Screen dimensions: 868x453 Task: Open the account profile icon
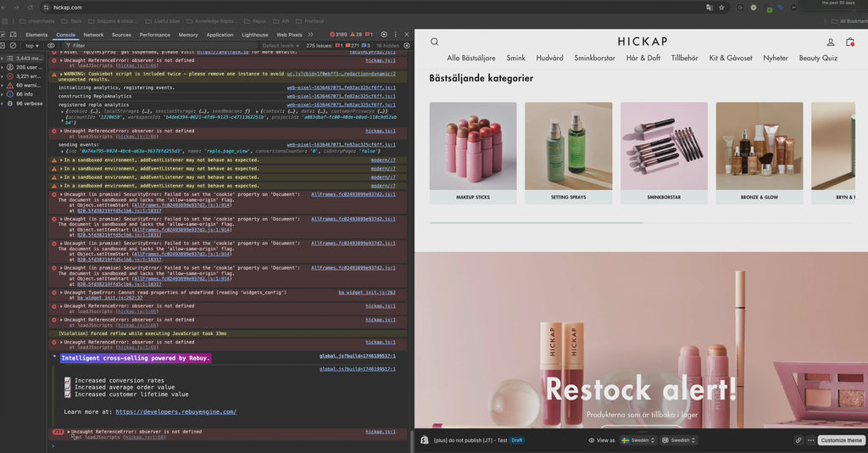click(831, 42)
